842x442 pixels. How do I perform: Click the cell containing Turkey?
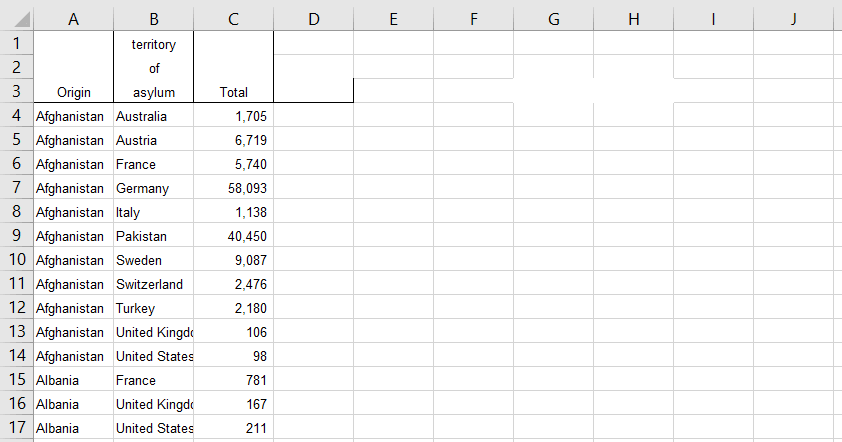pyautogui.click(x=153, y=308)
